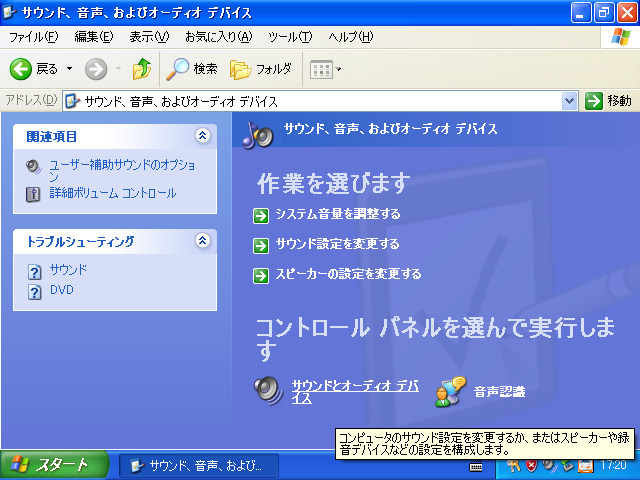
Task: Click the keyboard language bar icon on taskbar
Action: click(x=476, y=467)
